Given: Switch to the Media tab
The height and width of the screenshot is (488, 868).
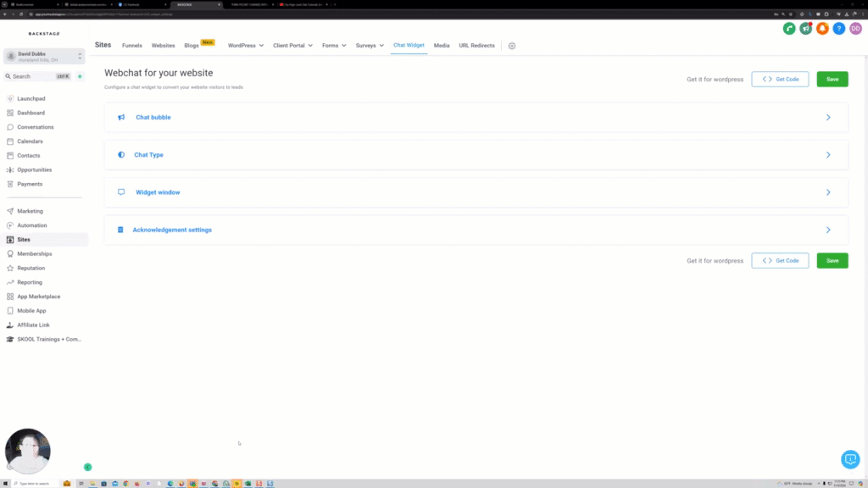Looking at the screenshot, I should (x=442, y=46).
